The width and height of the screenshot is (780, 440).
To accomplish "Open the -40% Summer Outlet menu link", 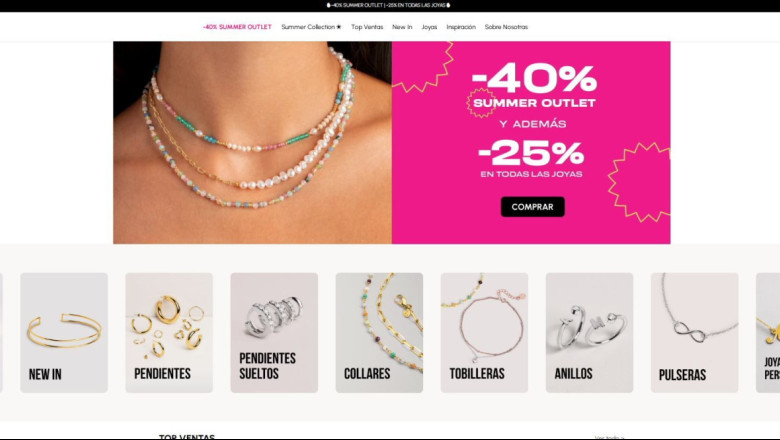I will (237, 27).
